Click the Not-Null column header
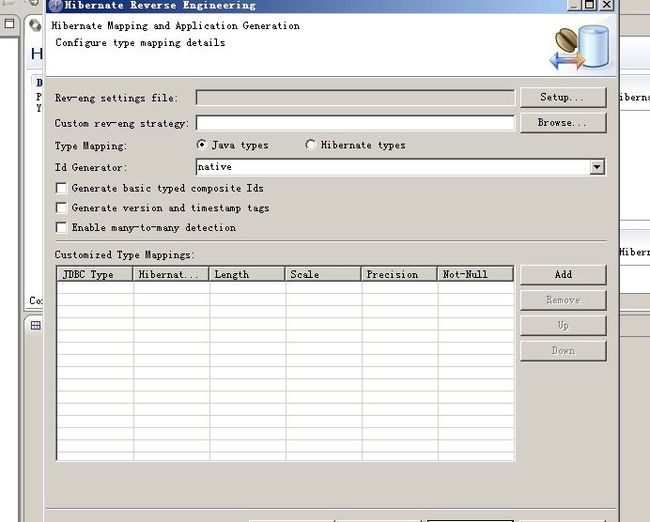Image resolution: width=650 pixels, height=522 pixels. [475, 274]
